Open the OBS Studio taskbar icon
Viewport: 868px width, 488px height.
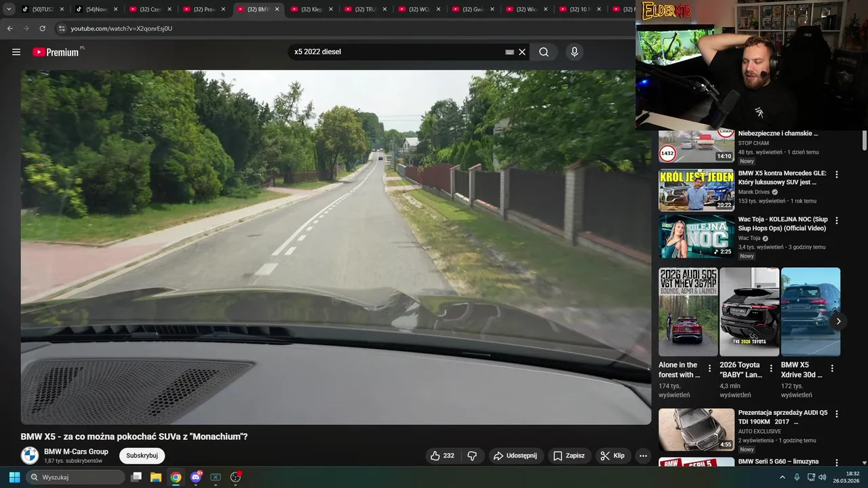pyautogui.click(x=236, y=477)
